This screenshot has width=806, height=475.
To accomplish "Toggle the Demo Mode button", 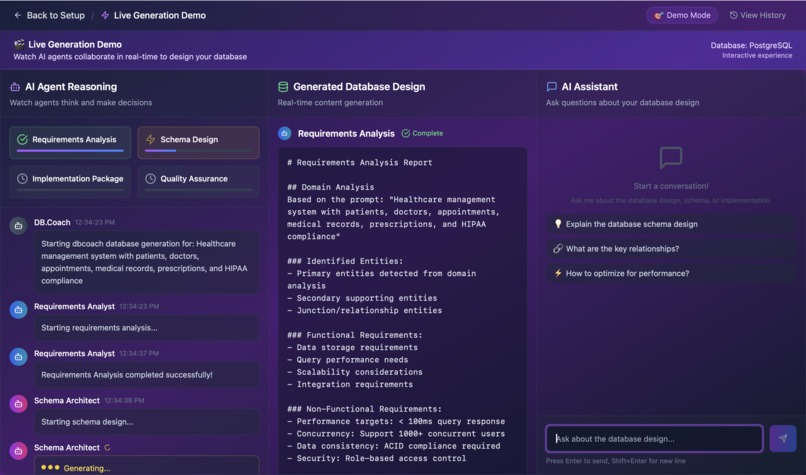I will click(682, 15).
